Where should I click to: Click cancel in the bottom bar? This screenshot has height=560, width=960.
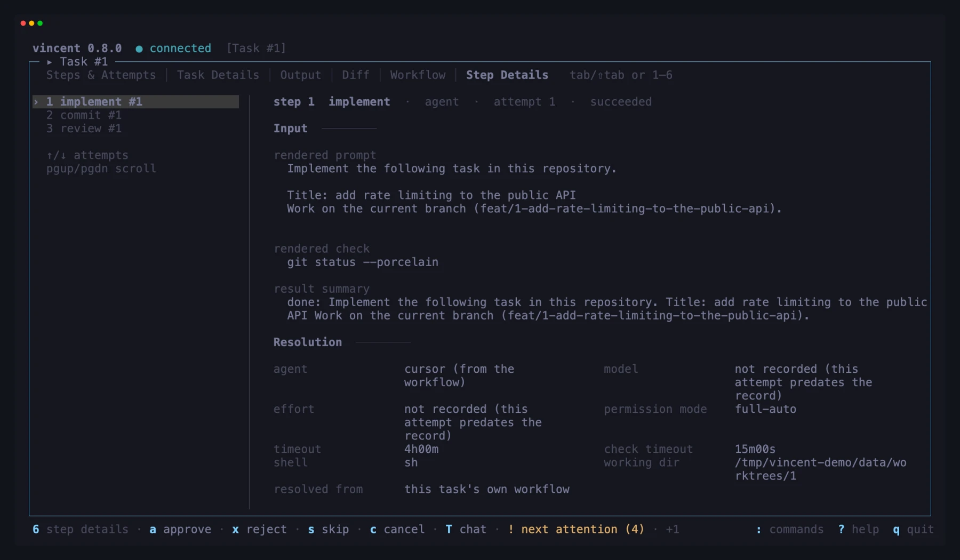pyautogui.click(x=397, y=529)
